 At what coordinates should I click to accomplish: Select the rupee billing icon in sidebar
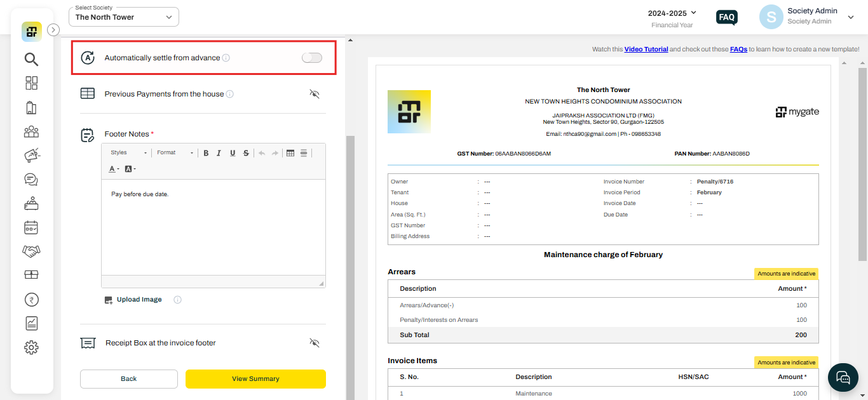click(31, 299)
